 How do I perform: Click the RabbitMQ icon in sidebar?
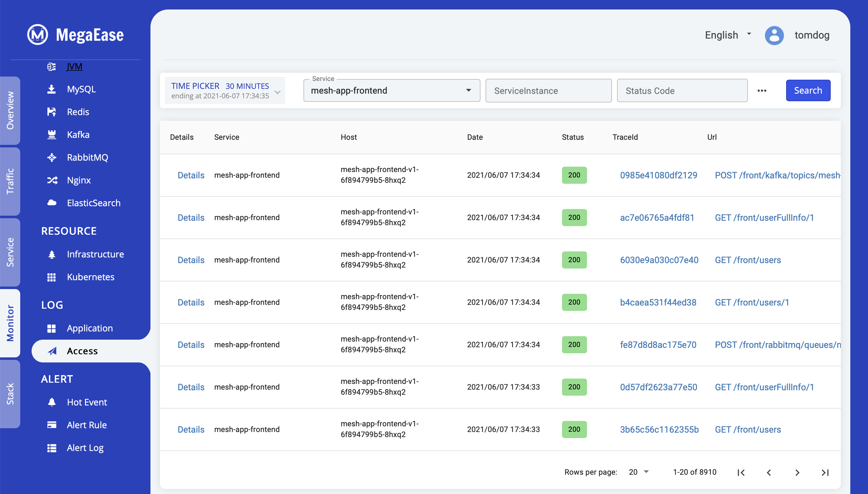tap(52, 157)
